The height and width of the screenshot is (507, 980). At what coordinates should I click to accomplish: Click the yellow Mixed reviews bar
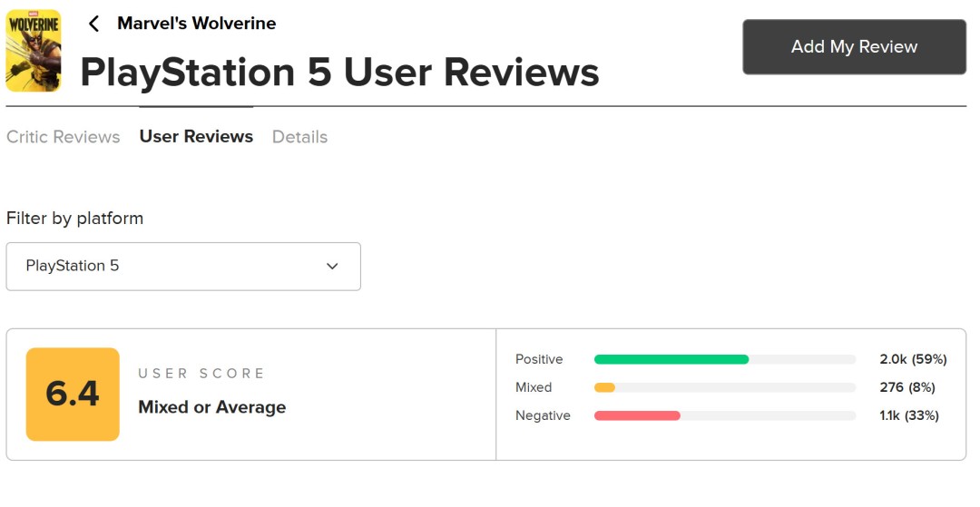(x=604, y=387)
